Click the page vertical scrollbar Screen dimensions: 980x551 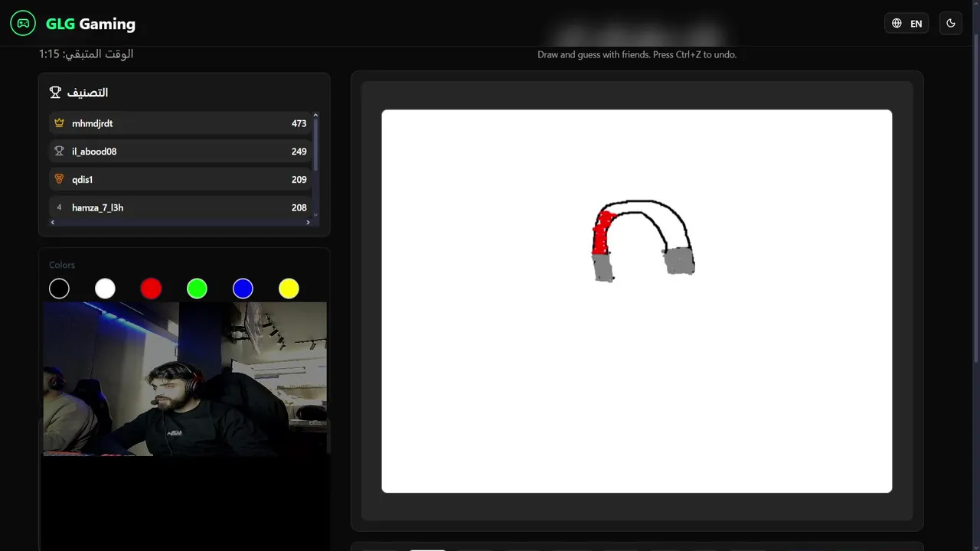pyautogui.click(x=975, y=199)
